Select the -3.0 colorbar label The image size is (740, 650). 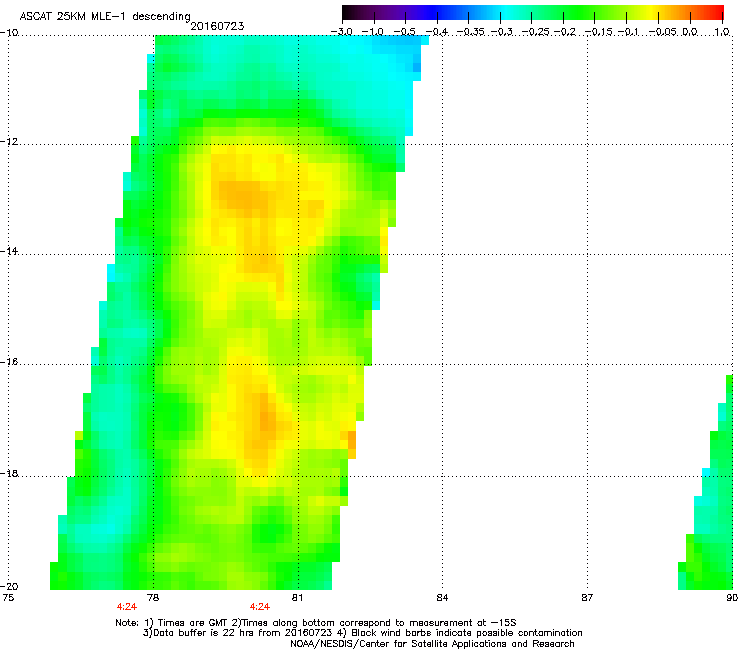coord(342,32)
